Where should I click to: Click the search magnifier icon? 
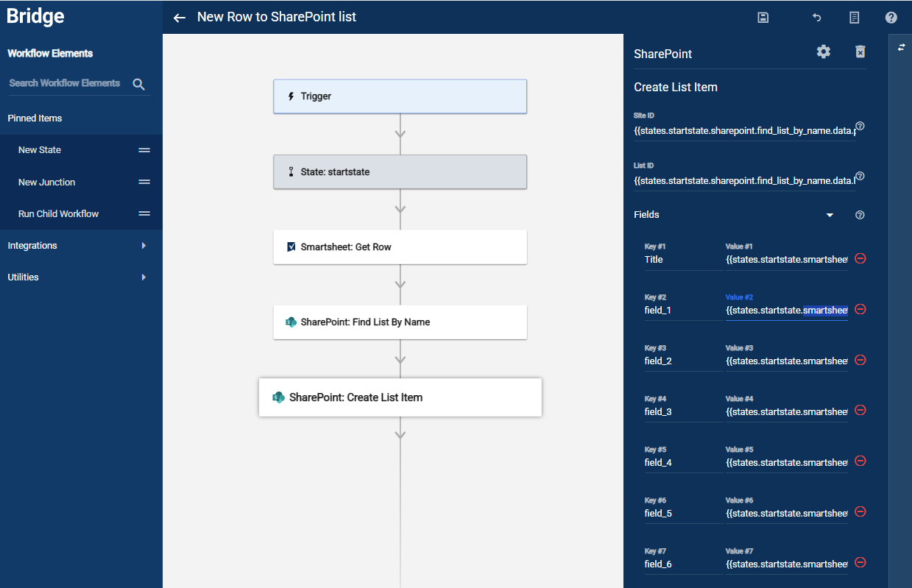(138, 84)
